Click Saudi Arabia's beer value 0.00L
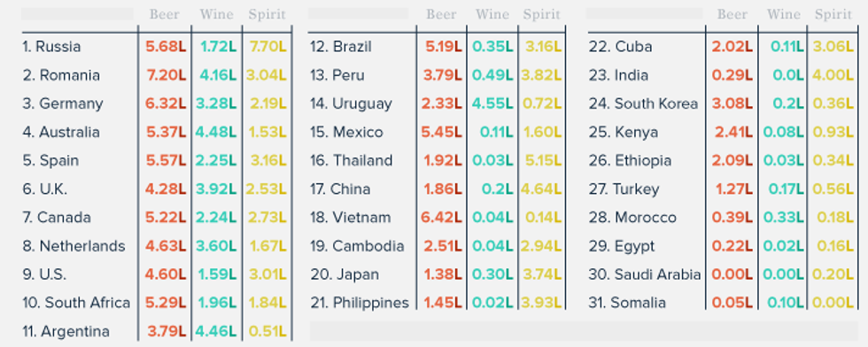The width and height of the screenshot is (868, 347). [732, 274]
